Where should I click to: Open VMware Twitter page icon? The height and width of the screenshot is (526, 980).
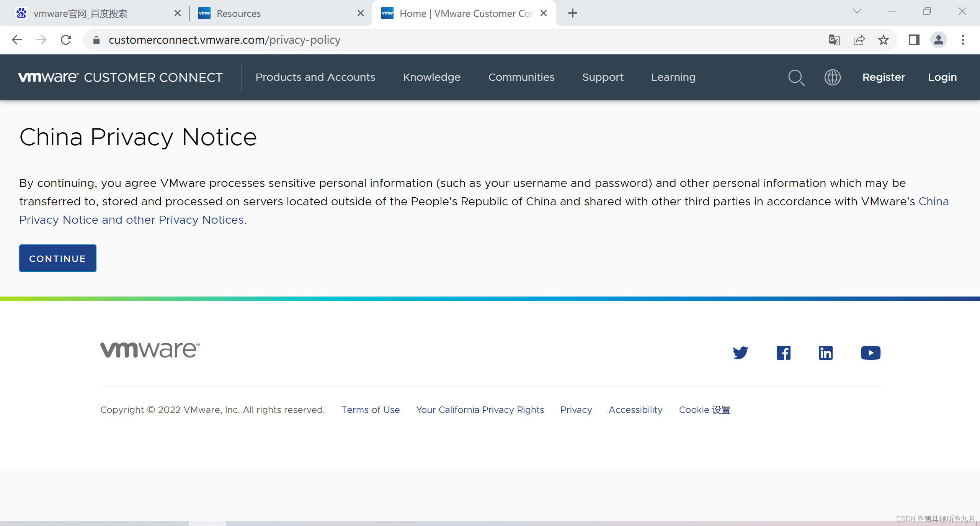(740, 352)
